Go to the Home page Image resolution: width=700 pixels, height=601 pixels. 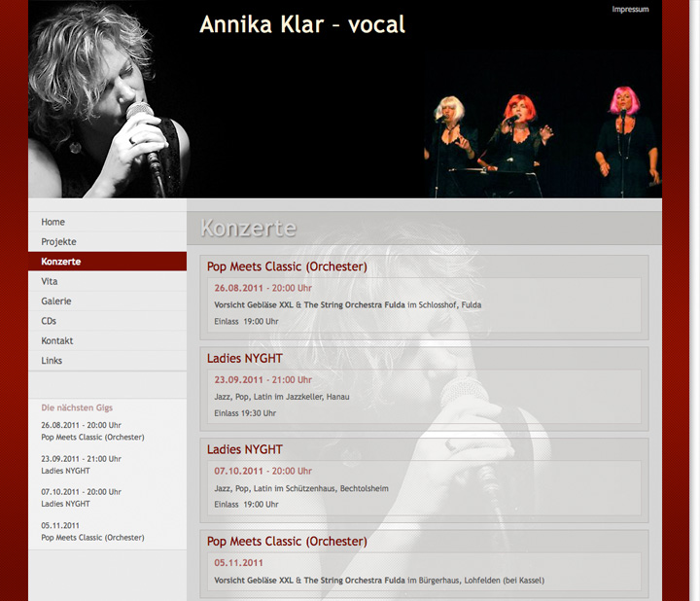point(107,222)
